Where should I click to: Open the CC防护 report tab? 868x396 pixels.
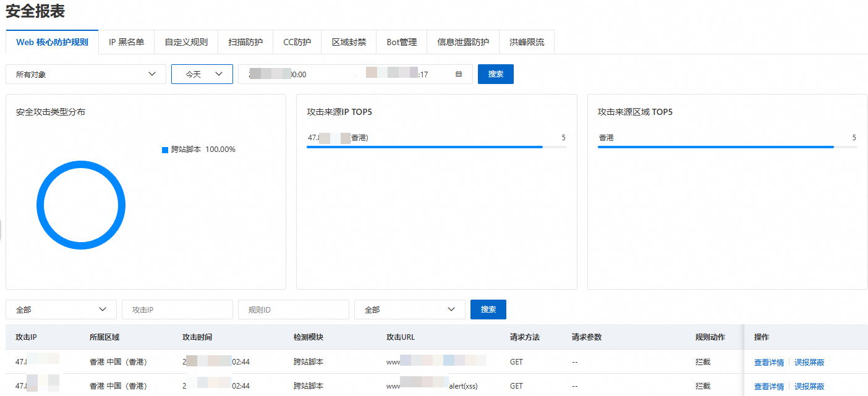point(297,42)
